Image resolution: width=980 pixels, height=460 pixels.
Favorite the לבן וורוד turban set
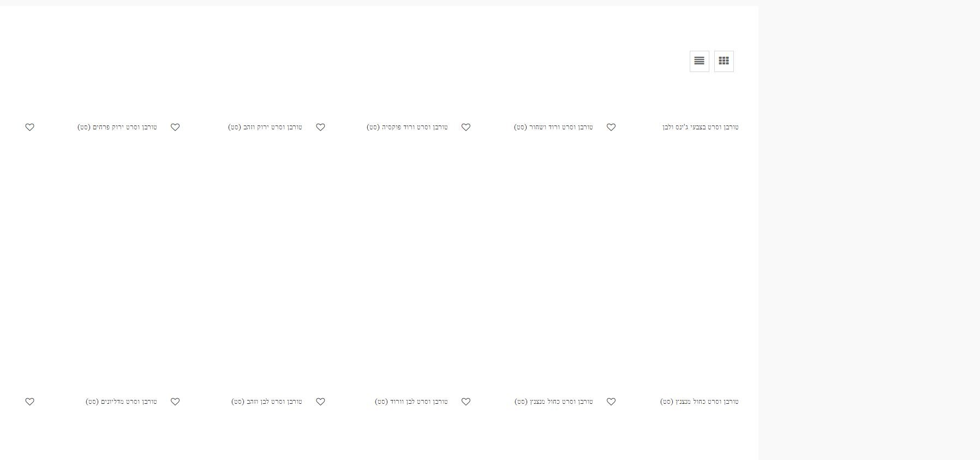(x=320, y=402)
